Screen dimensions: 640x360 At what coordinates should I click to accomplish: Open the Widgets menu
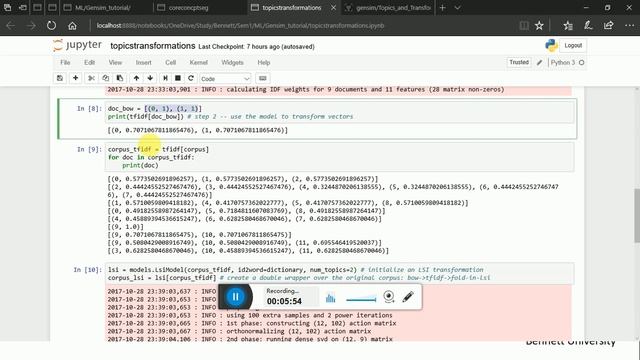point(232,62)
